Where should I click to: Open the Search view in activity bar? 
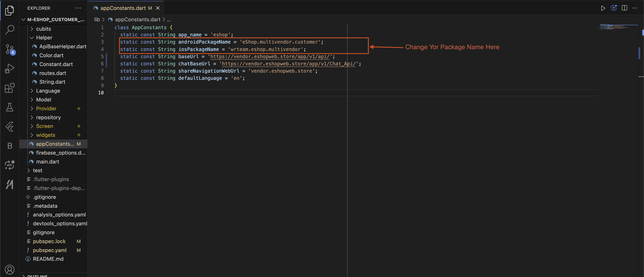10,30
